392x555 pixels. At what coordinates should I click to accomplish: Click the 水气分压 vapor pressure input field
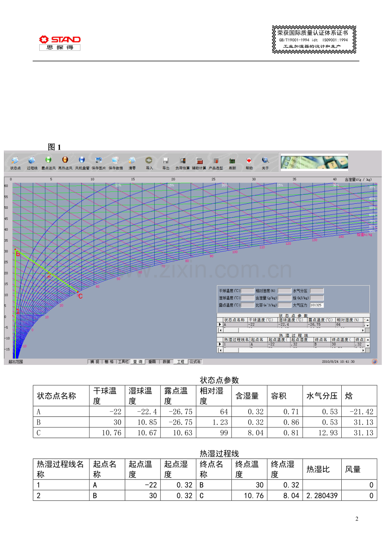click(x=317, y=291)
